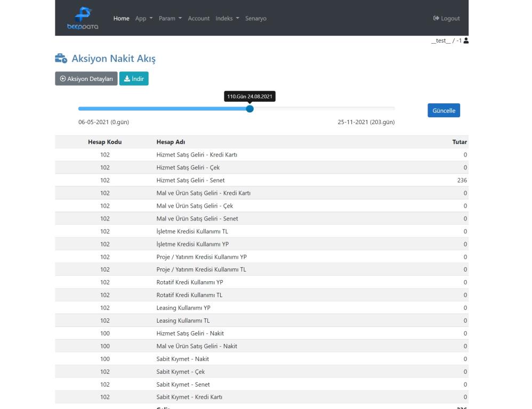The height and width of the screenshot is (409, 532).
Task: Select Mal ve Ürün Satış Geliri - Nakit
Action: coord(262,346)
